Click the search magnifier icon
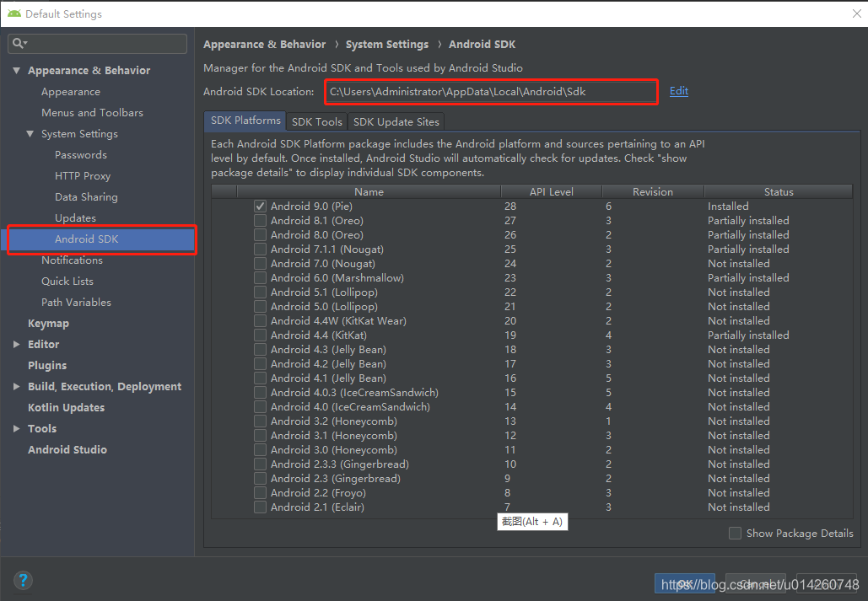 [19, 43]
